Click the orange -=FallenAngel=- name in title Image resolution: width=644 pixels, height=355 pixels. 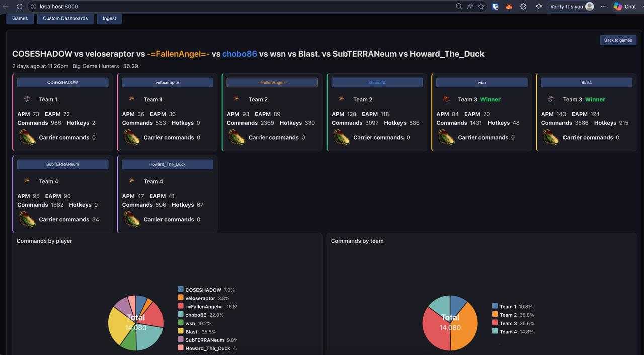pyautogui.click(x=178, y=54)
